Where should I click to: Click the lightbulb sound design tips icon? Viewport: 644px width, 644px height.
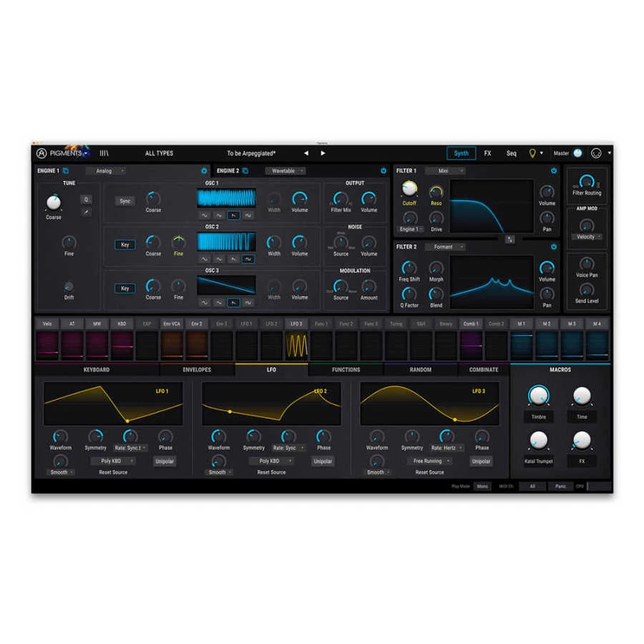(532, 153)
